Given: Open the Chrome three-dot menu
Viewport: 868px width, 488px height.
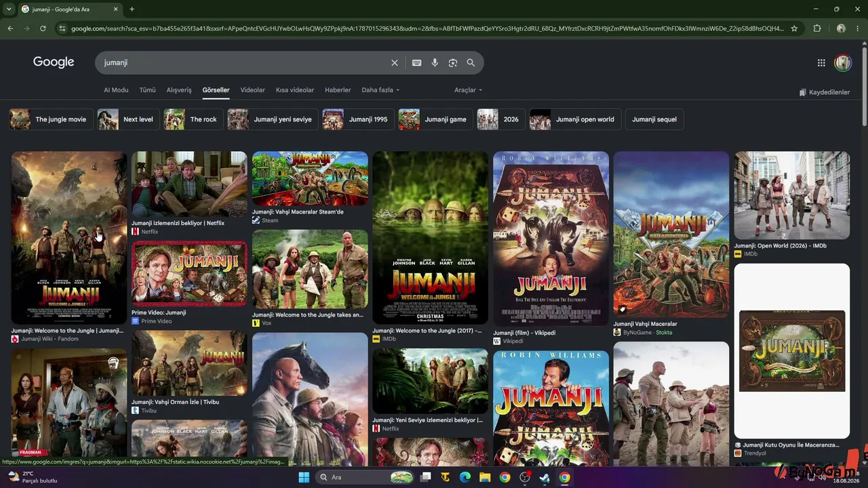Looking at the screenshot, I should [858, 28].
